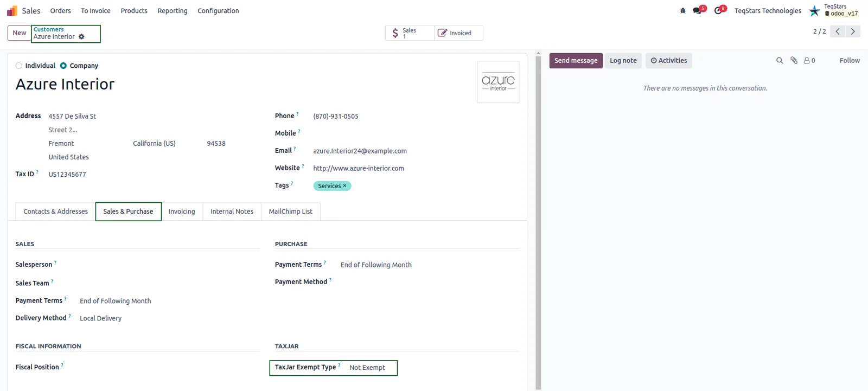
Task: Open the Fiscal Position dropdown field
Action: 169,367
